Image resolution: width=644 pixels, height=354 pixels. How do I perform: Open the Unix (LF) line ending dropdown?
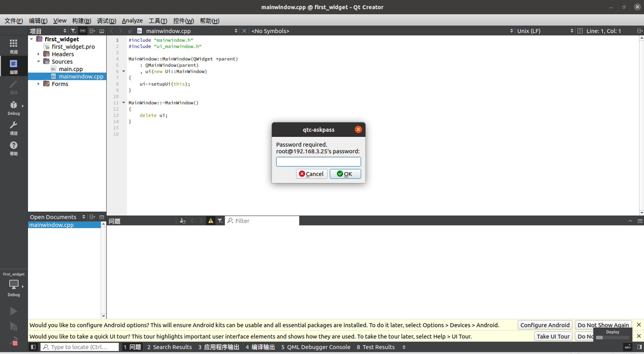[545, 31]
